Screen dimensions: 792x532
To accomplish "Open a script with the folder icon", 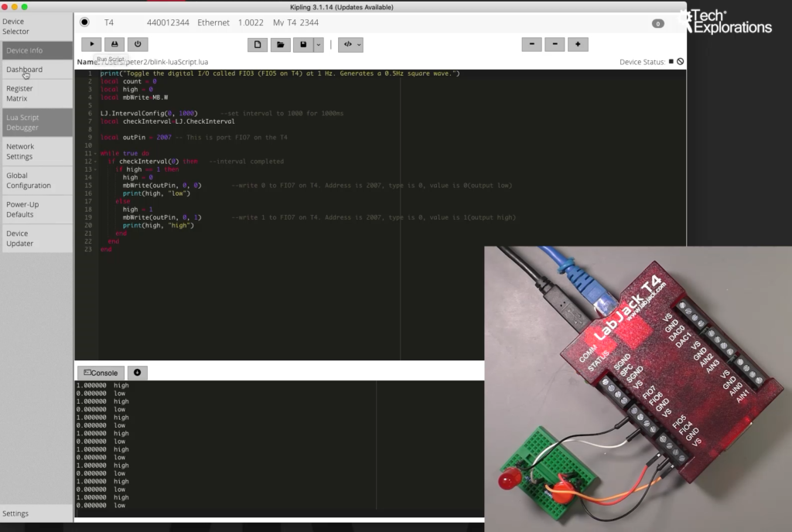I will click(280, 45).
